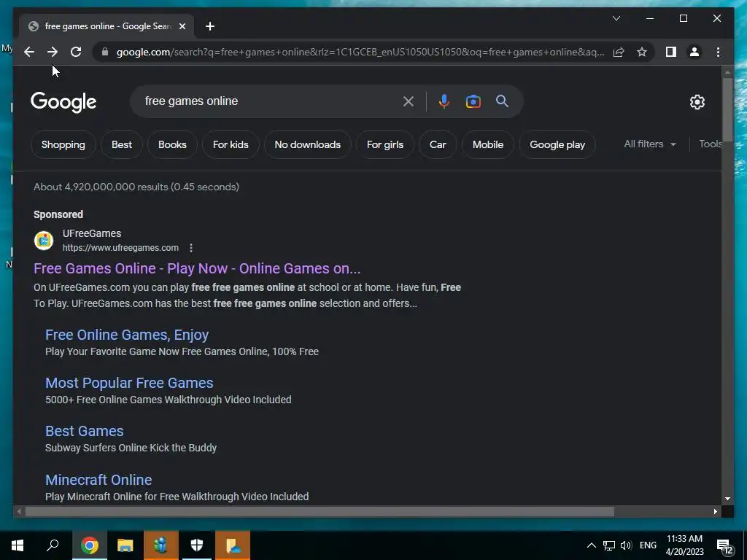Start a voice search with the microphone
Image resolution: width=747 pixels, height=560 pixels.
[x=444, y=101]
